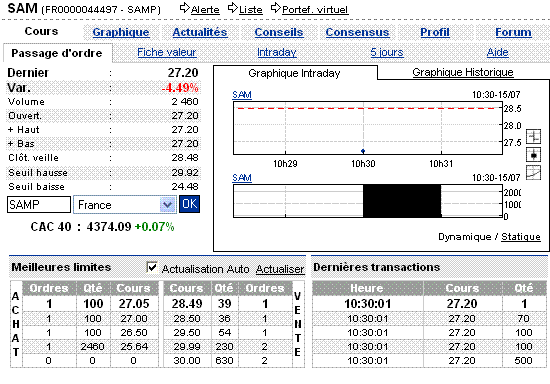Click the Meilleures limites heading
The height and width of the screenshot is (384, 550).
pos(61,267)
